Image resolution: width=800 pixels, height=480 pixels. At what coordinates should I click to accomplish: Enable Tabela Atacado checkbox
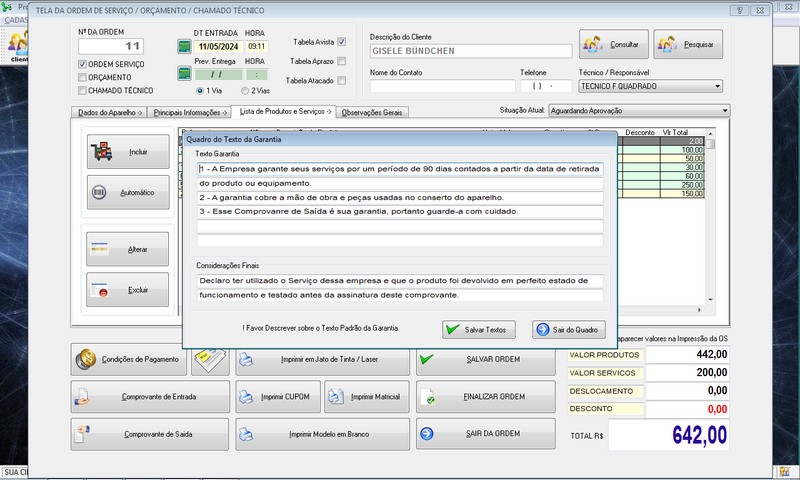342,81
